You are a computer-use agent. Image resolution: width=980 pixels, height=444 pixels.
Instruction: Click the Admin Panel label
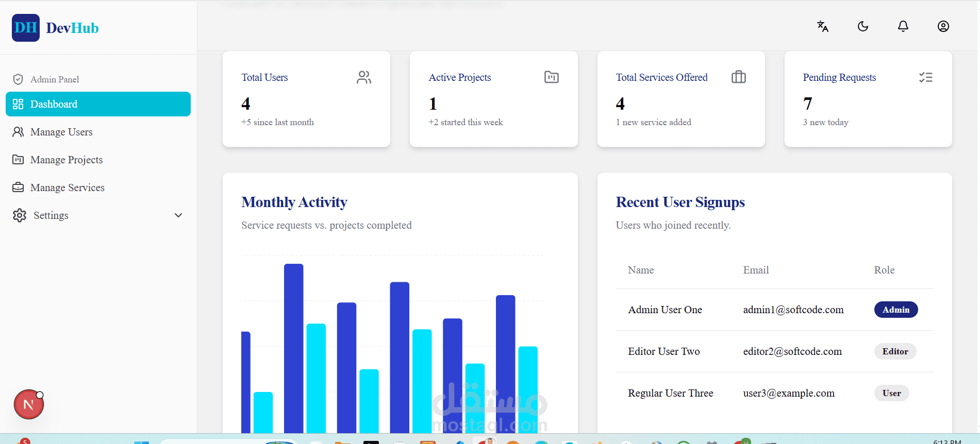(x=55, y=79)
